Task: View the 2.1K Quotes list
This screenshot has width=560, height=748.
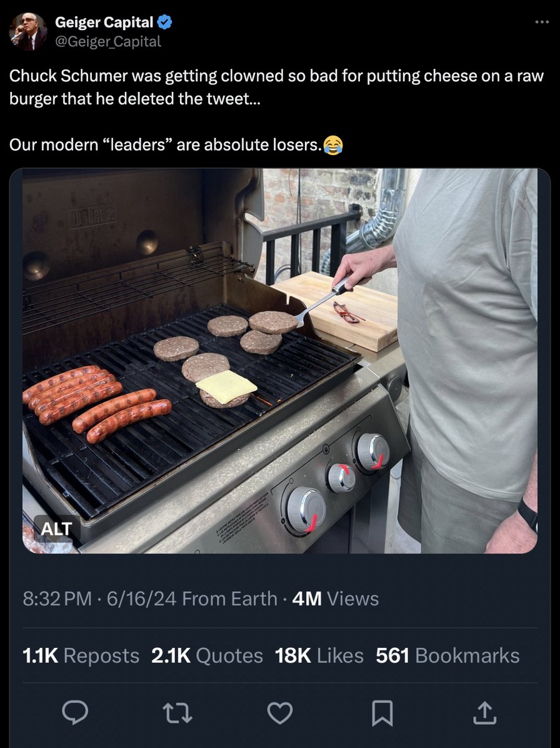Action: click(207, 655)
